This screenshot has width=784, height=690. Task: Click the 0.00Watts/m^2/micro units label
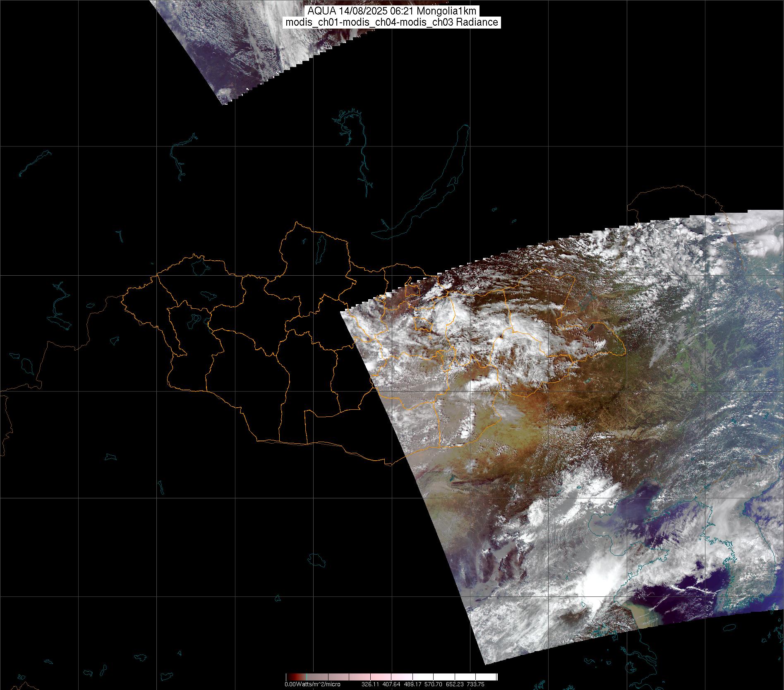[x=312, y=684]
